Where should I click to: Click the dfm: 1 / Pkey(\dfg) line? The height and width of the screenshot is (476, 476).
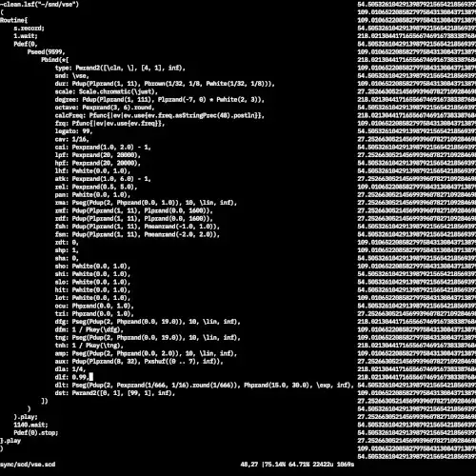(89, 329)
